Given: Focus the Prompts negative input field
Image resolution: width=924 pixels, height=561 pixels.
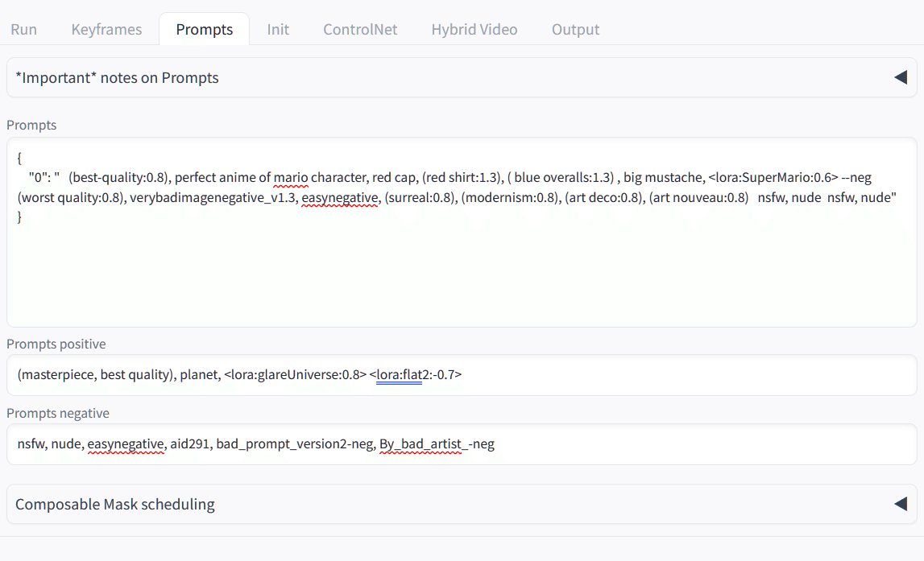Looking at the screenshot, I should [685, 443].
